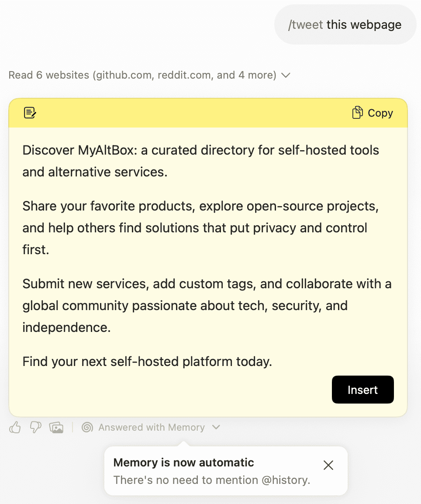This screenshot has width=421, height=504.
Task: Copy the generated tweet text
Action: pos(373,113)
